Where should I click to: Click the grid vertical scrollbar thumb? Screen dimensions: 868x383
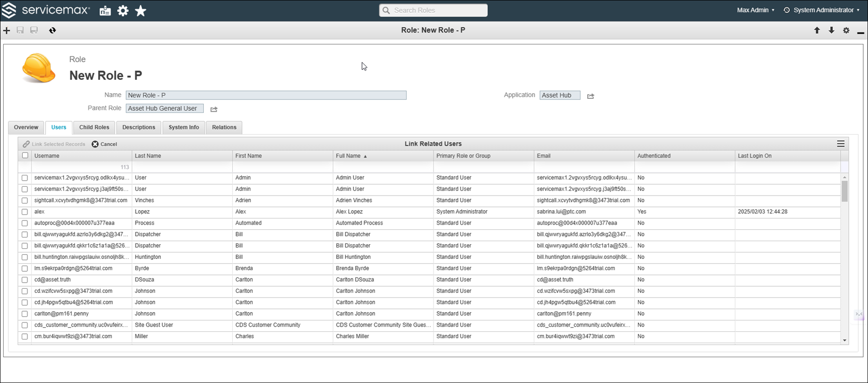pyautogui.click(x=845, y=191)
